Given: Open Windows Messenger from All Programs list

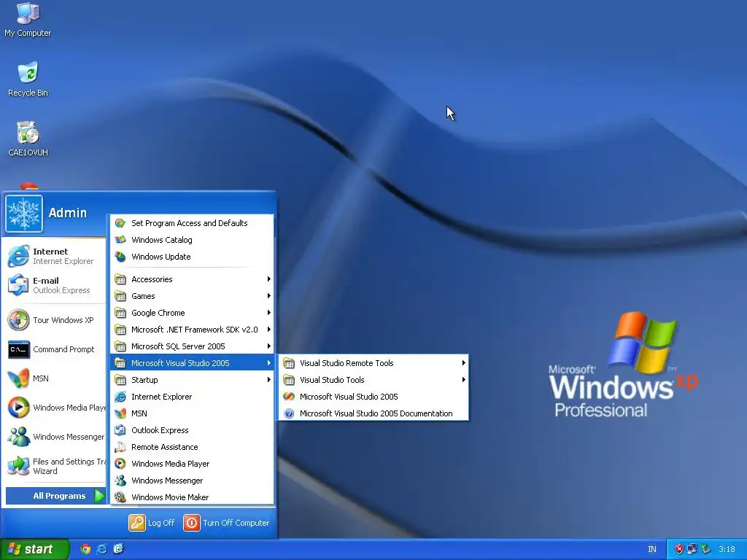Looking at the screenshot, I should point(192,481).
